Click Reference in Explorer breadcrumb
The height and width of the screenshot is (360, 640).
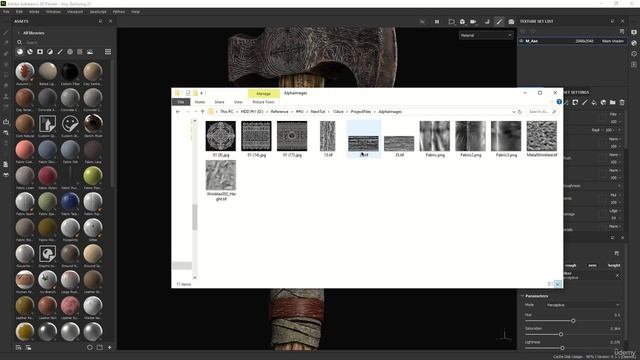click(x=280, y=111)
